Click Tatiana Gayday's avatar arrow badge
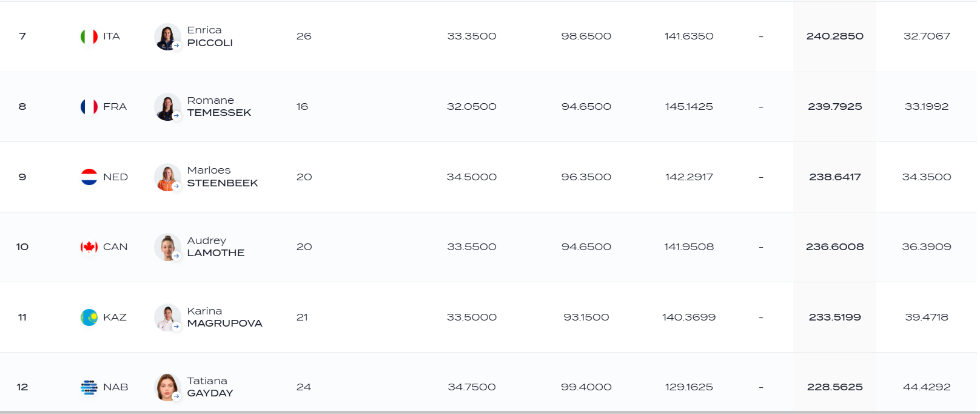Viewport: 980px width, 414px height. click(176, 396)
